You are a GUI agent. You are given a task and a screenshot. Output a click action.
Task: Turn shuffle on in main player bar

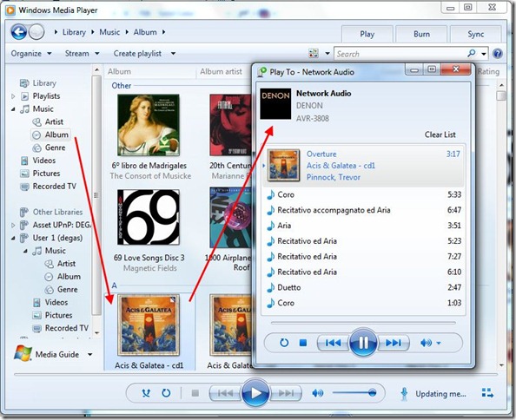coord(146,393)
